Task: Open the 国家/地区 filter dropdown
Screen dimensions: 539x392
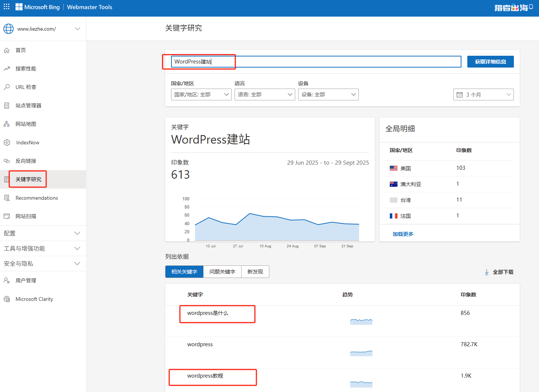Action: 201,94
